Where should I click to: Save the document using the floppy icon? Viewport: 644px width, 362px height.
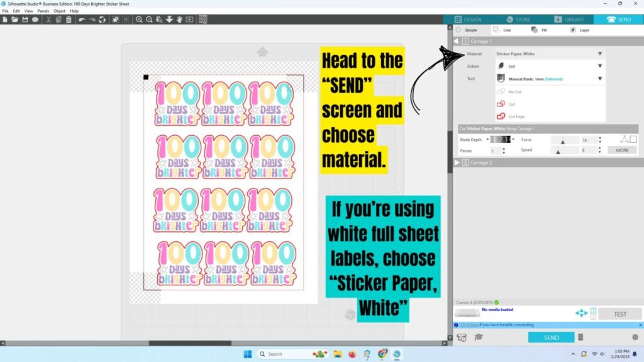(25, 19)
